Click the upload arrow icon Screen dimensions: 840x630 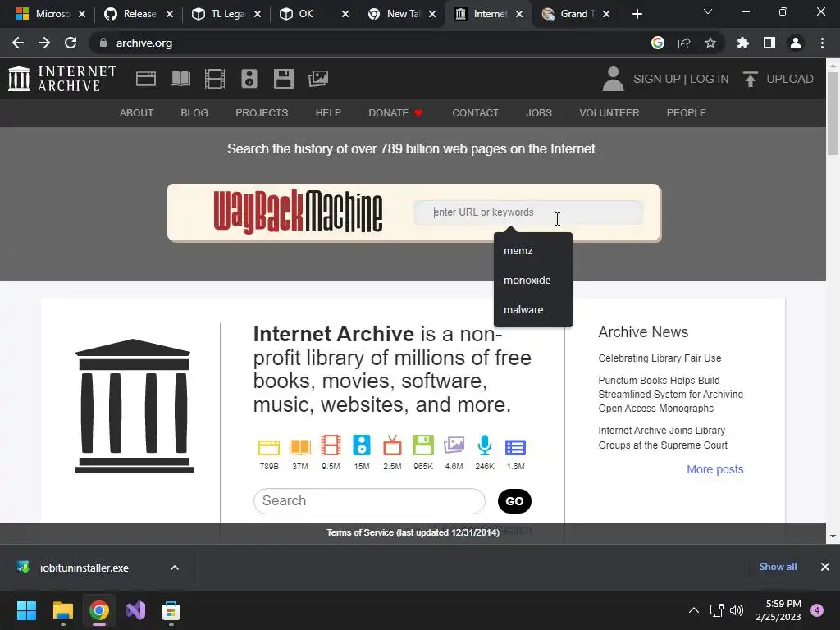[x=750, y=79]
